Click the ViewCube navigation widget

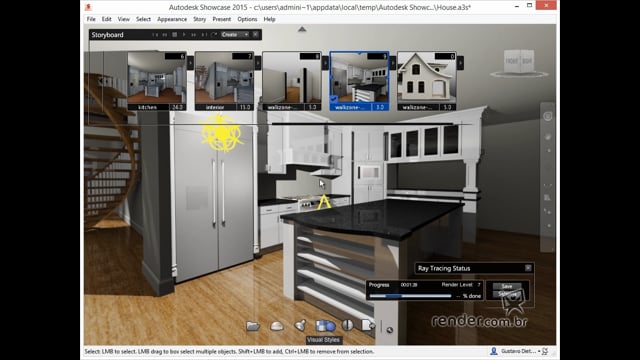tap(519, 62)
